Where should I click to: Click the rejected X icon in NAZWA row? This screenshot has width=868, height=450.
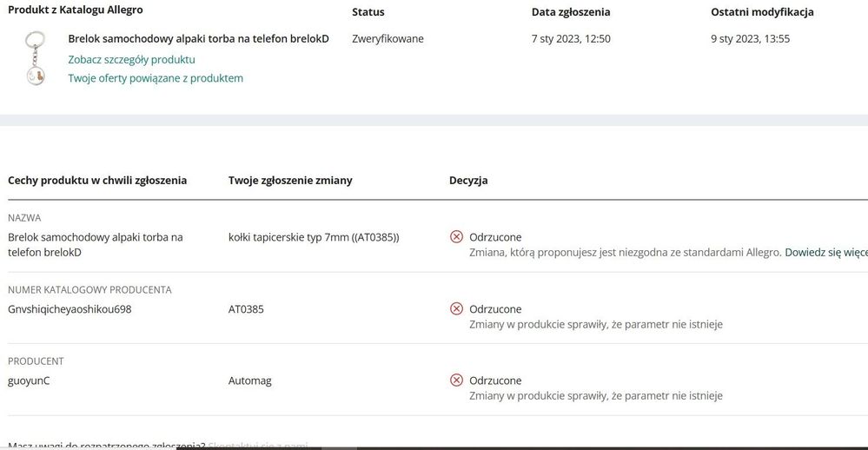point(456,237)
